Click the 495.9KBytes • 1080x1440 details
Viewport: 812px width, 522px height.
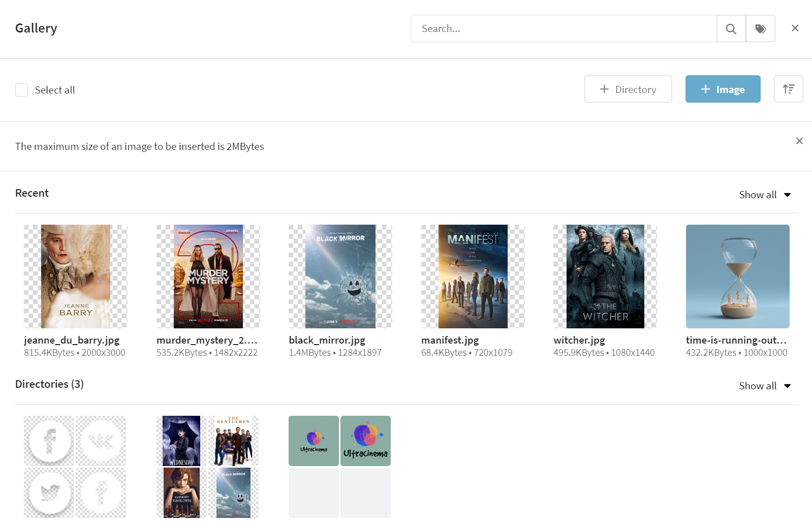604,353
